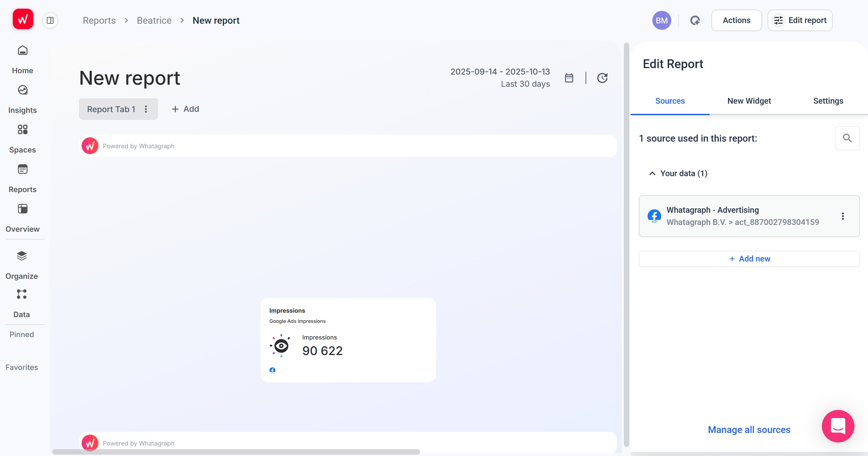Screen dimensions: 868x456
Task: Open the Manage all sources link
Action: click(749, 430)
